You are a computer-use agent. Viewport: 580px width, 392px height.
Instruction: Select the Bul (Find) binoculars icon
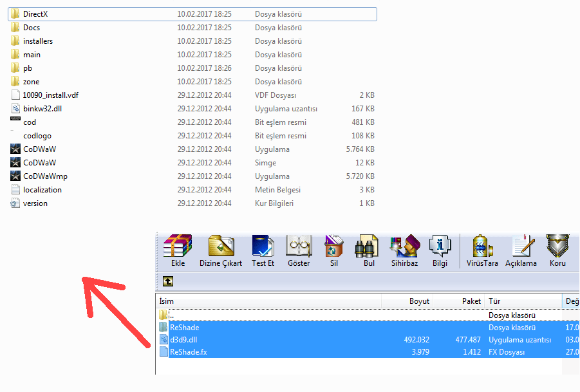coord(369,250)
